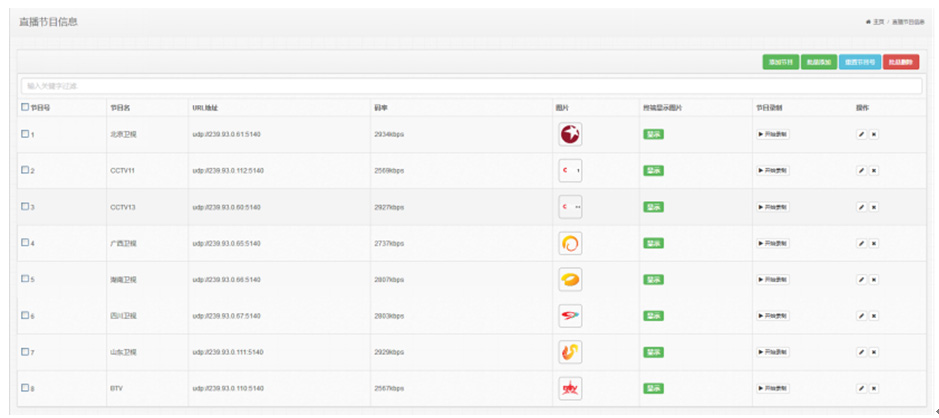Click the delete X icon for CCTV11

873,171
